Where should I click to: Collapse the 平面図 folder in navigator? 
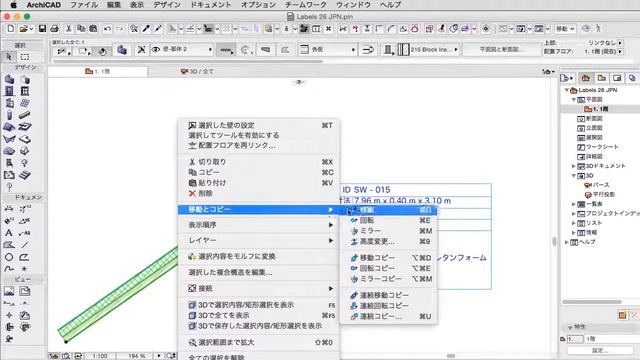(x=573, y=100)
